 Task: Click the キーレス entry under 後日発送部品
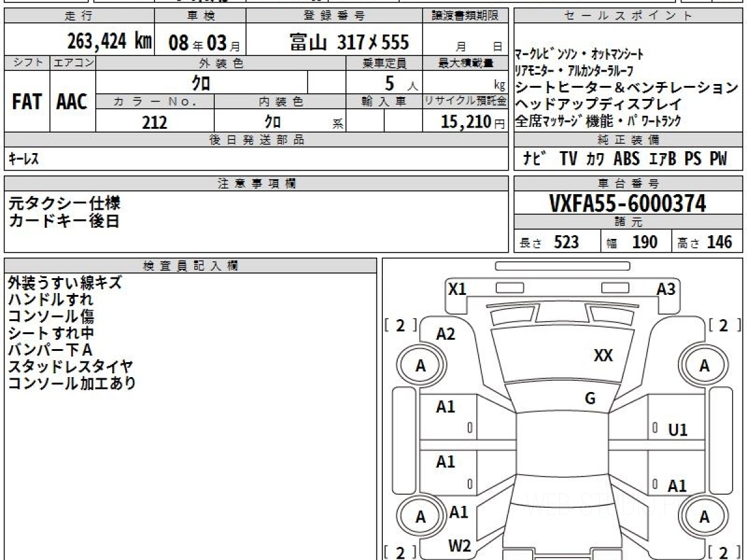click(24, 159)
